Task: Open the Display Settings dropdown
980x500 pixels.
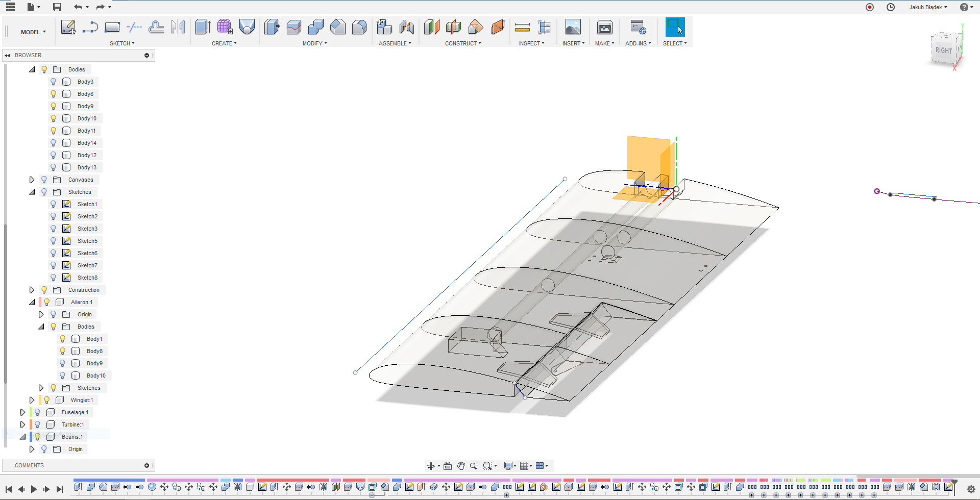Action: coord(510,466)
